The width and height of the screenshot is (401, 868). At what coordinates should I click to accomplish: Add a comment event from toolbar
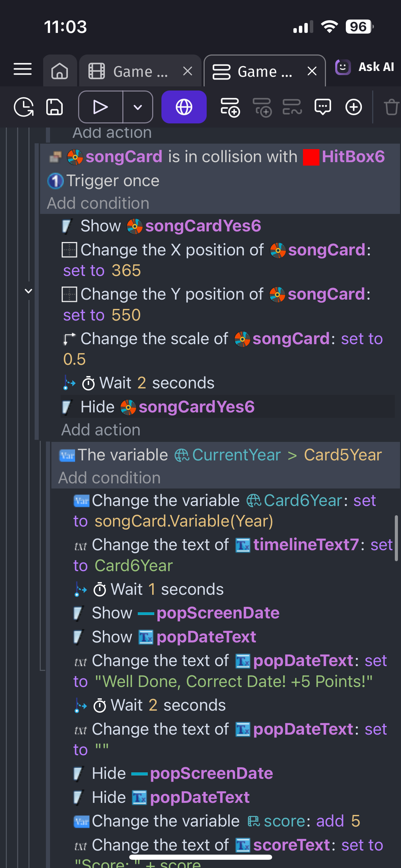[x=323, y=107]
